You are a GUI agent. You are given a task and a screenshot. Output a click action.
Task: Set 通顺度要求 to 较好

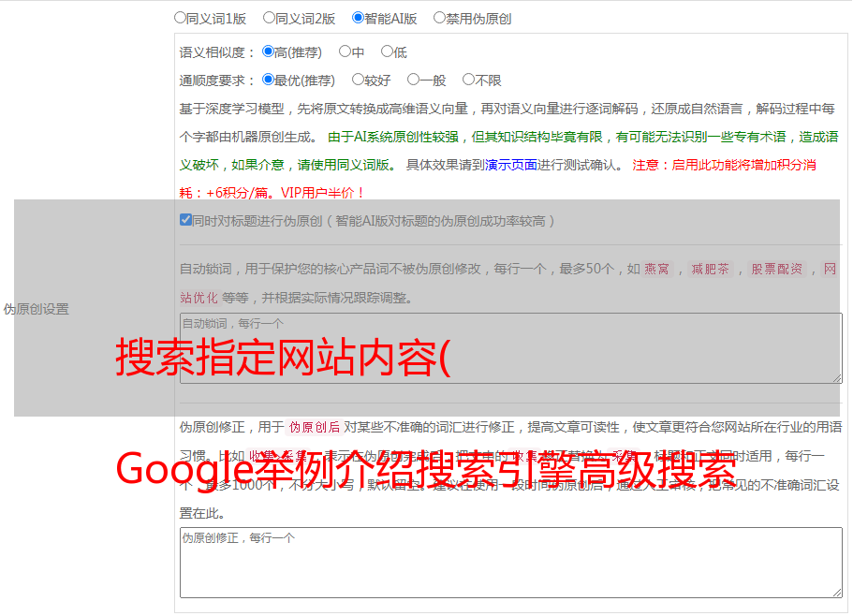point(358,80)
